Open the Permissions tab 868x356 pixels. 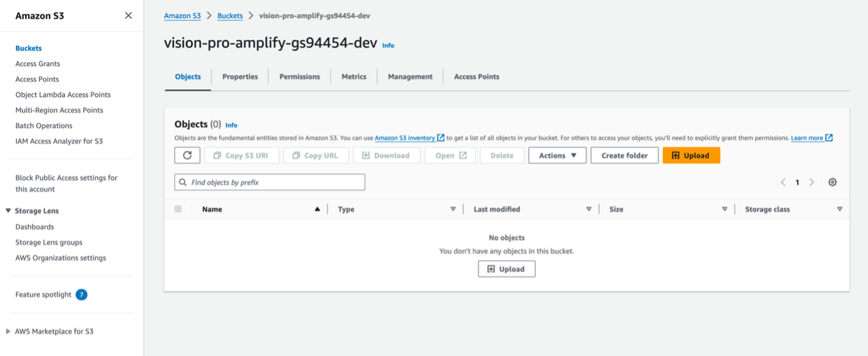click(300, 77)
